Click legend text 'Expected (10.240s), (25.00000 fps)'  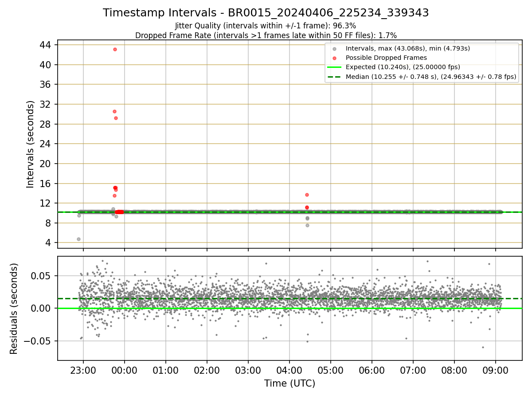point(403,67)
